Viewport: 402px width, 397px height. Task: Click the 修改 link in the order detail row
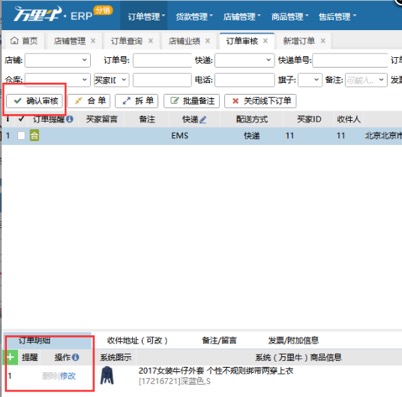click(x=68, y=376)
